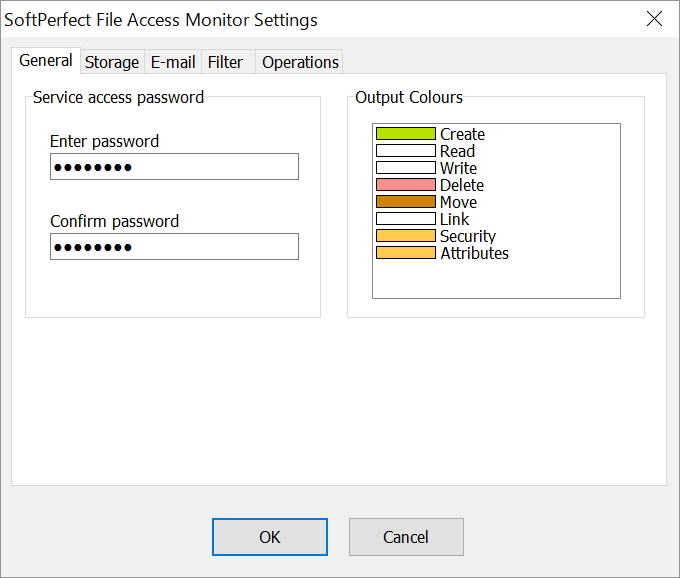
Task: Select the white Link colour swatch
Action: click(x=406, y=219)
